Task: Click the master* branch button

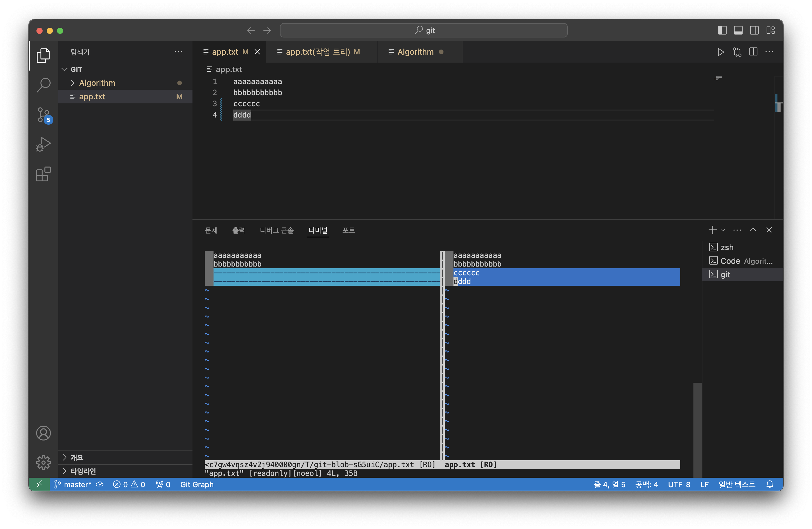Action: (73, 484)
